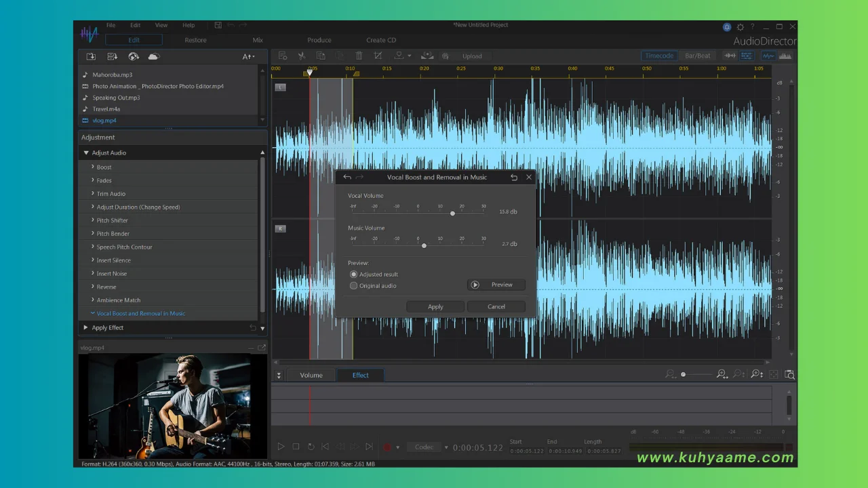Click the undo arrow in the dialog title
The width and height of the screenshot is (868, 488).
(347, 177)
